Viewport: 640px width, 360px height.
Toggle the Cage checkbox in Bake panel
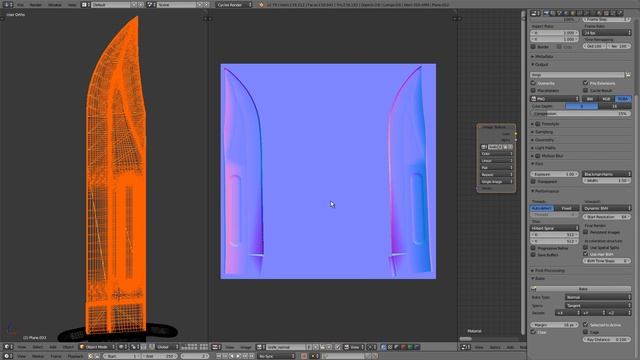click(586, 332)
